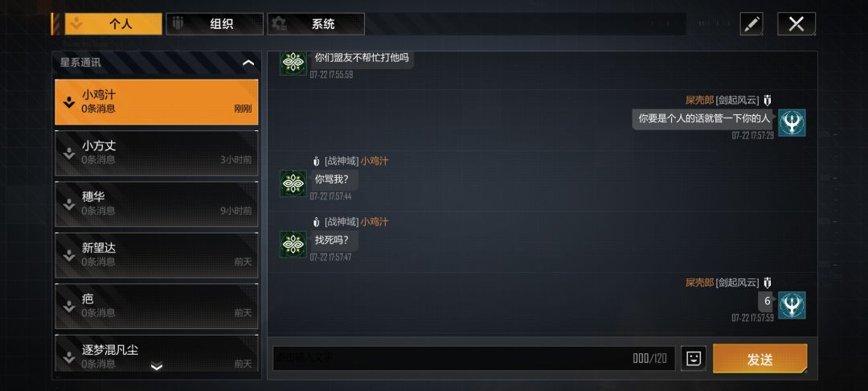Viewport: 868px width, 391px height.
Task: Click the download arrow icon on 小方丈
Action: point(68,154)
